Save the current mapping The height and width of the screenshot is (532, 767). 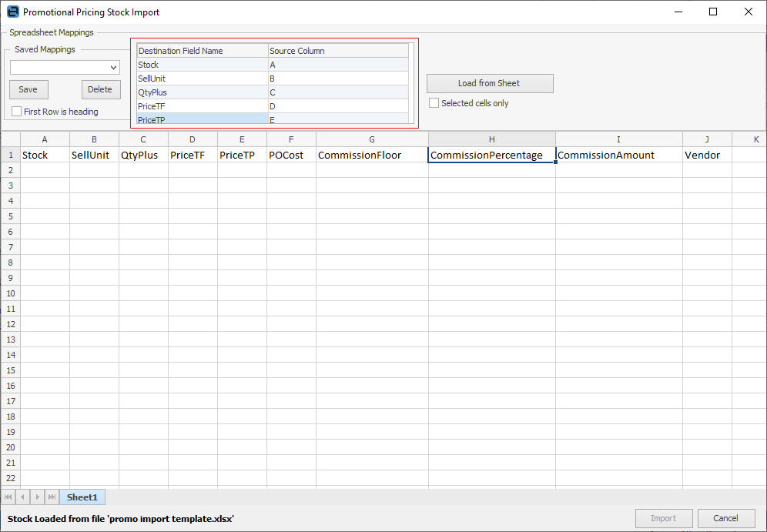coord(28,89)
